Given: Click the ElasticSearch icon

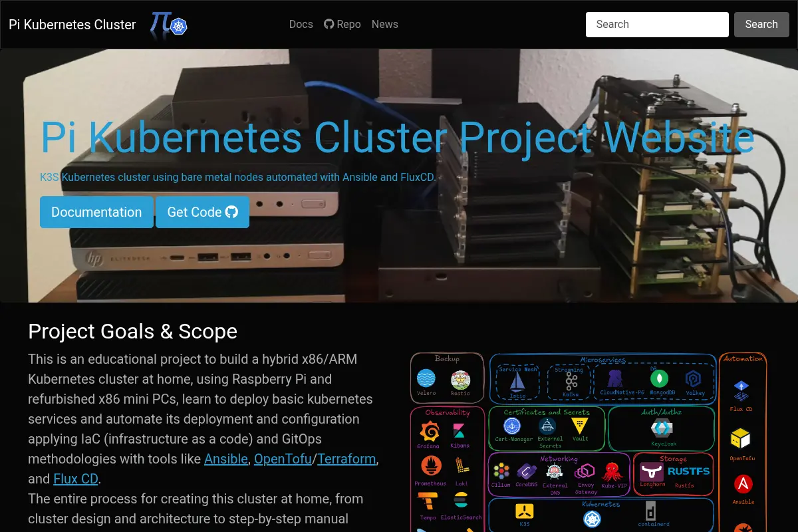Looking at the screenshot, I should 460,501.
